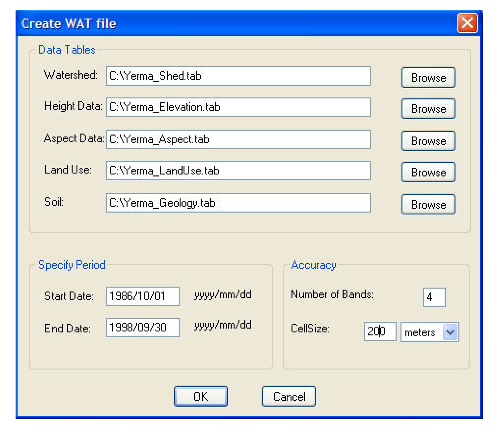The width and height of the screenshot is (504, 432).
Task: Click the End Date field
Action: pyautogui.click(x=143, y=328)
